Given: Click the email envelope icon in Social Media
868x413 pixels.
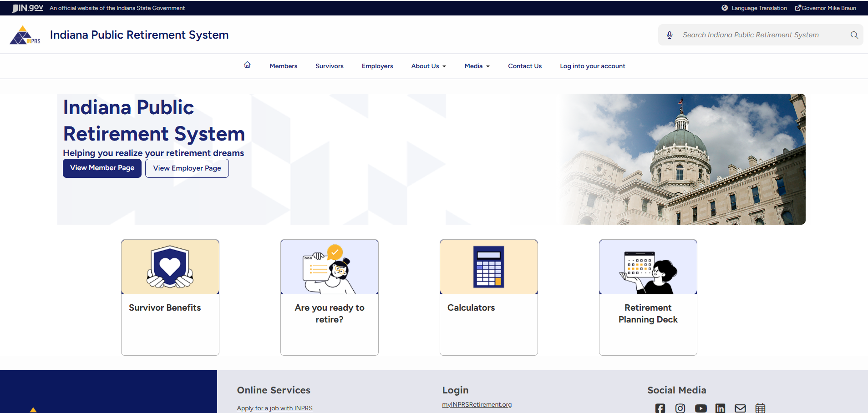Looking at the screenshot, I should [741, 408].
